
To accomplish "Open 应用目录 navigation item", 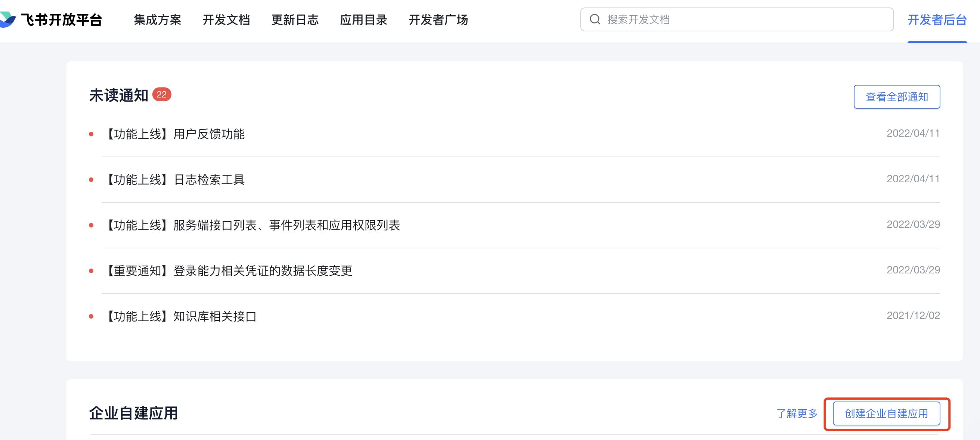I will [363, 20].
